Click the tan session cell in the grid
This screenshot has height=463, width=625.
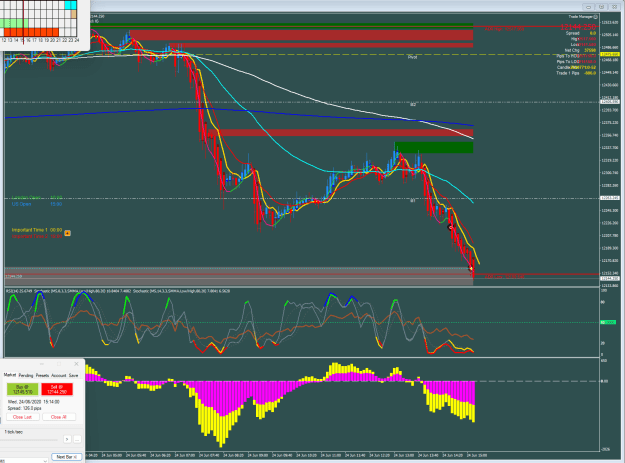(73, 14)
